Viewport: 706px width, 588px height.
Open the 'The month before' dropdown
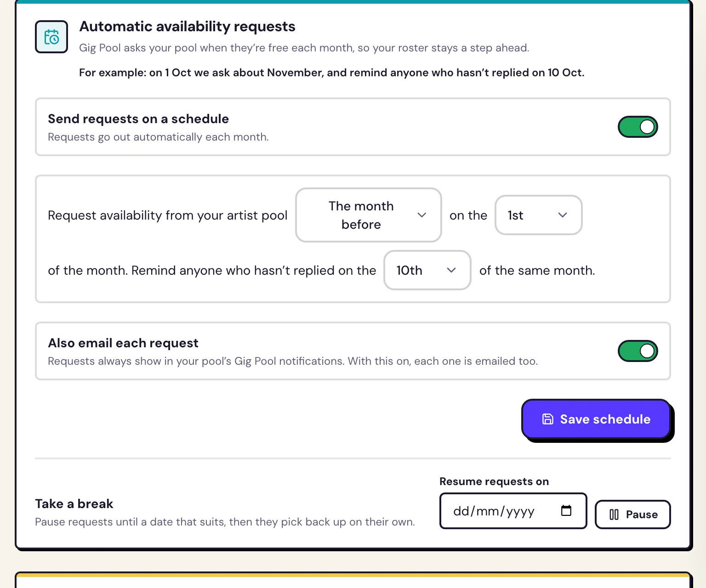pos(369,215)
